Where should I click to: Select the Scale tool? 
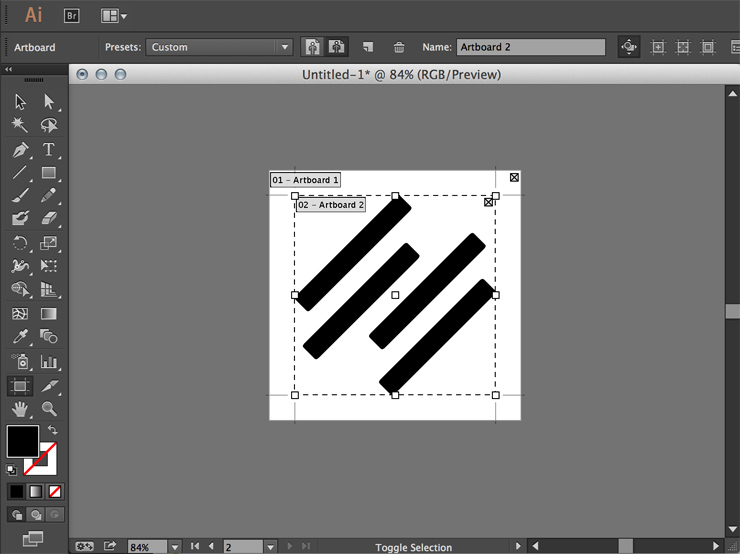(49, 243)
